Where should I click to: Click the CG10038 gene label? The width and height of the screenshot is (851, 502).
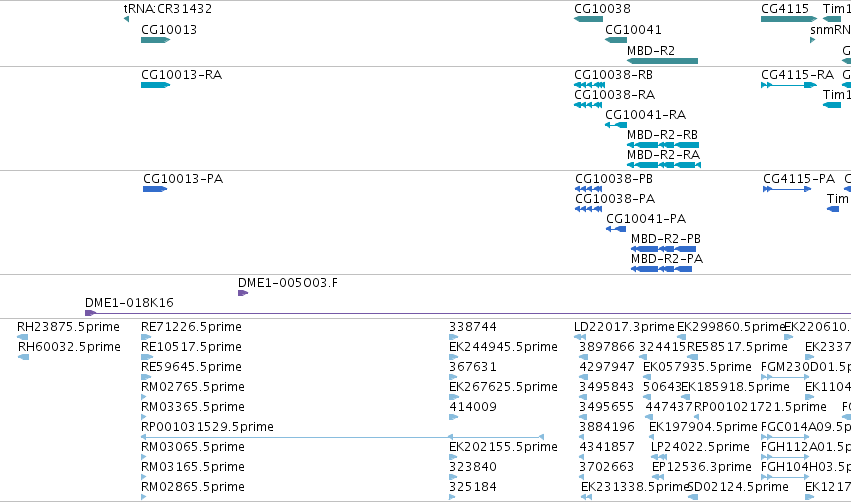(602, 9)
